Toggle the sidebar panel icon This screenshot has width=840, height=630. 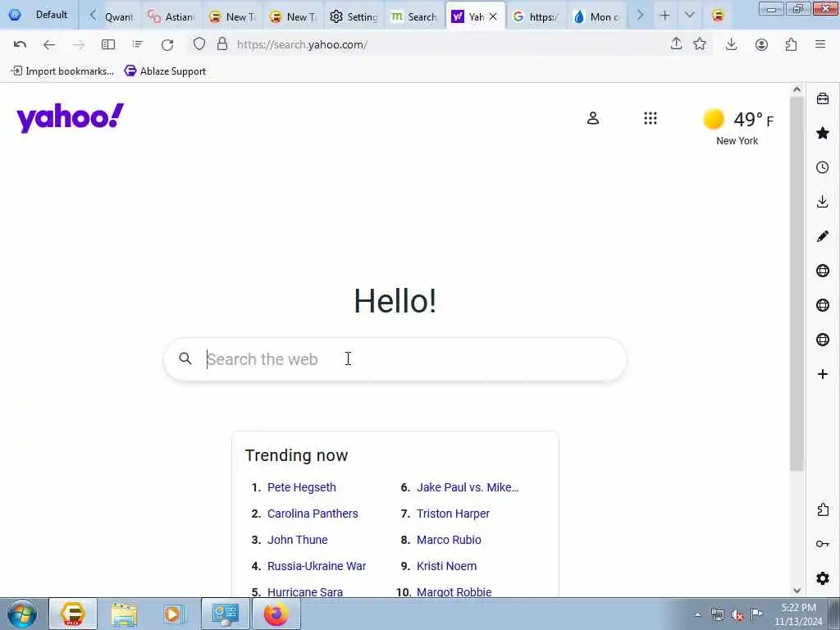tap(108, 44)
